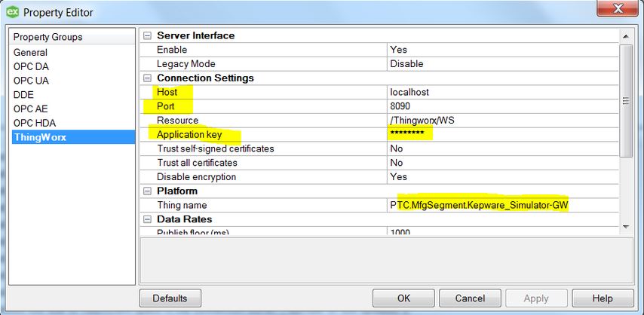Image resolution: width=644 pixels, height=315 pixels.
Task: Collapse the Connection Settings section
Action: coord(146,78)
